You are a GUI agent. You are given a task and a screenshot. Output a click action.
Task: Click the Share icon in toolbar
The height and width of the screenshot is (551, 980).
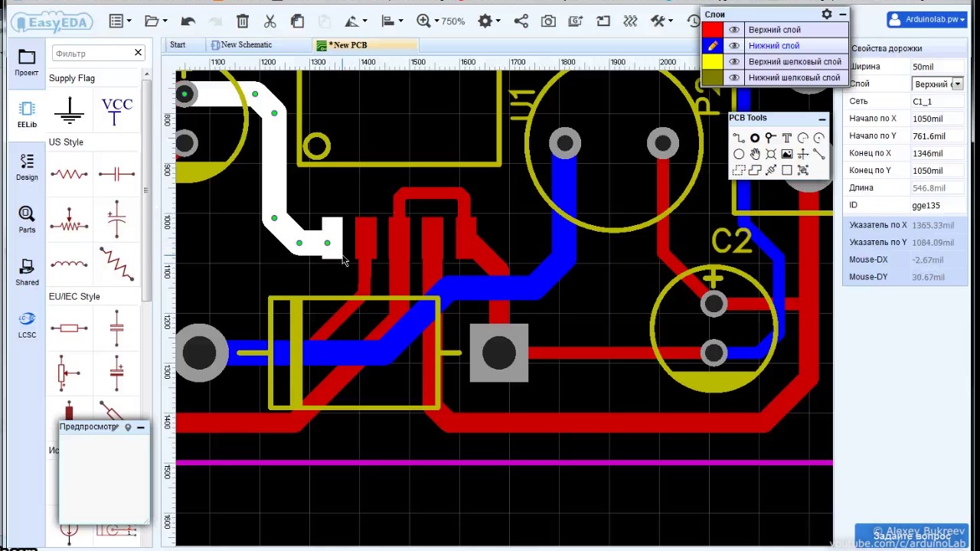tap(521, 21)
